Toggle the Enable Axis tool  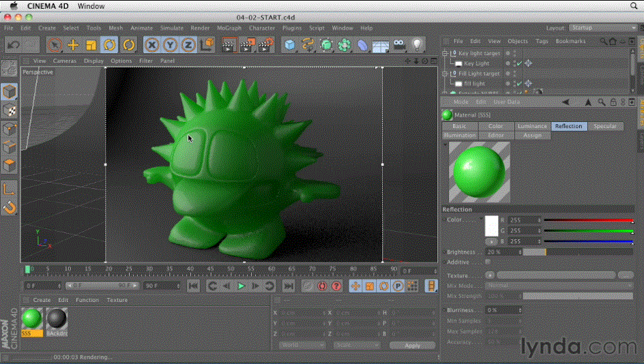9,189
